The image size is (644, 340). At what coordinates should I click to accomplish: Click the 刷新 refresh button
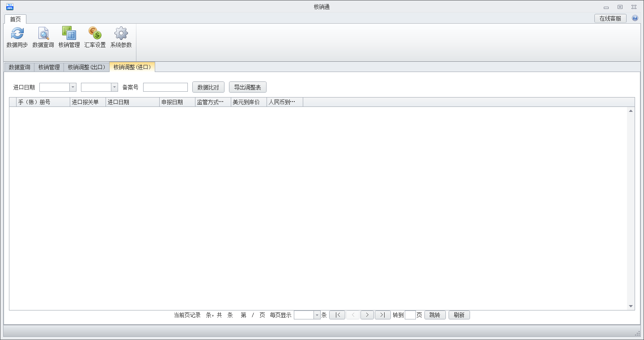459,315
